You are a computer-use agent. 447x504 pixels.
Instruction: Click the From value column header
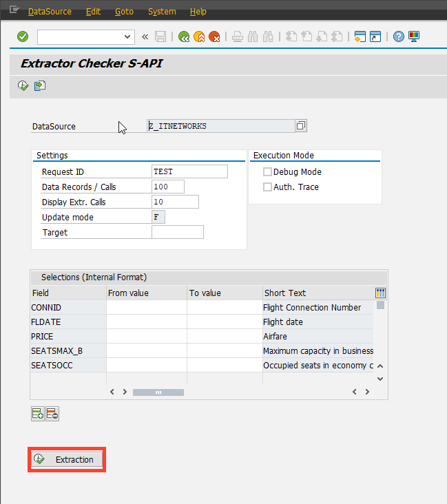147,293
